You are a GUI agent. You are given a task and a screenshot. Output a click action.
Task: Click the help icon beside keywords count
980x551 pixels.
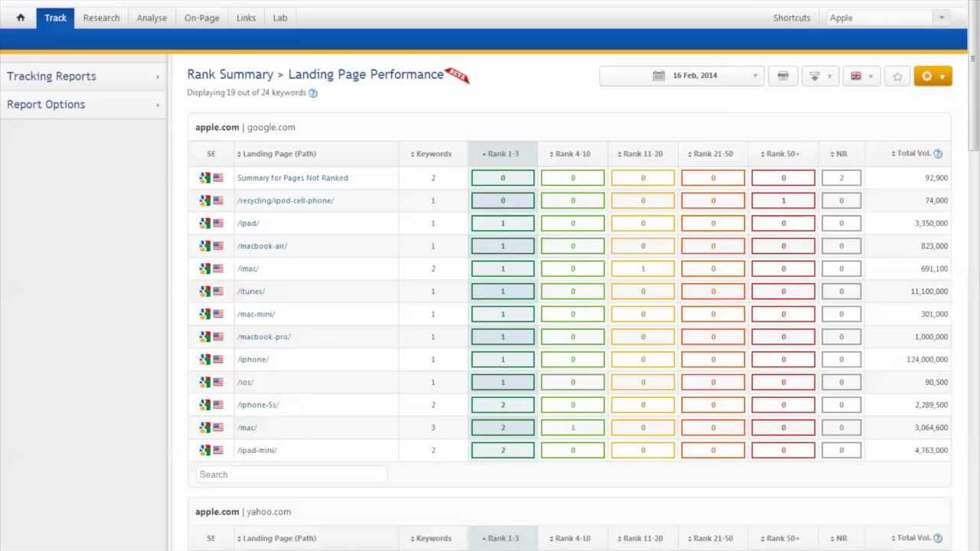click(312, 93)
